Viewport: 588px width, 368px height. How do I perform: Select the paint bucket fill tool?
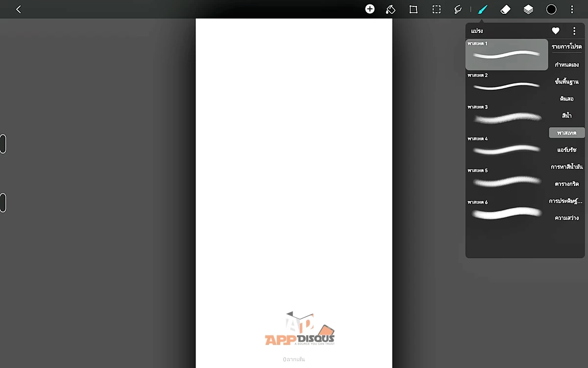click(391, 9)
